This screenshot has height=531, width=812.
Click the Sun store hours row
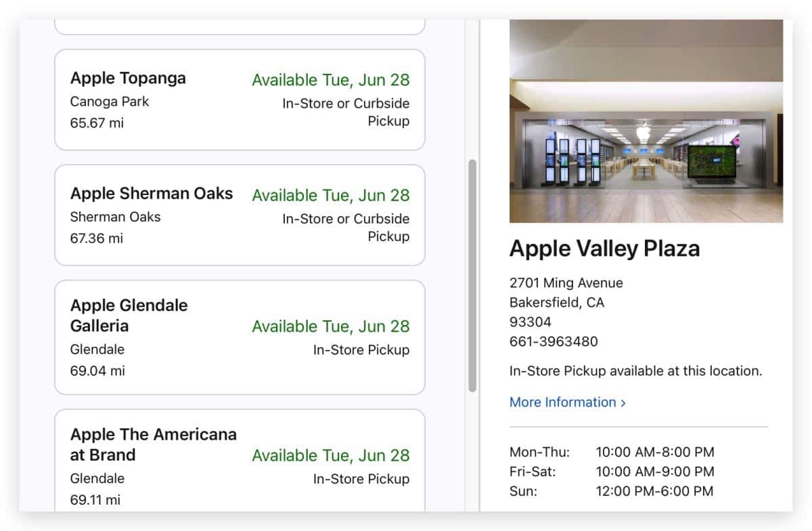pyautogui.click(x=612, y=491)
